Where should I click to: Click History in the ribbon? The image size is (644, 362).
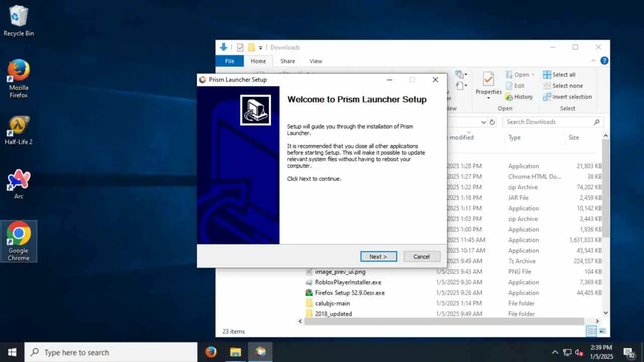point(519,97)
